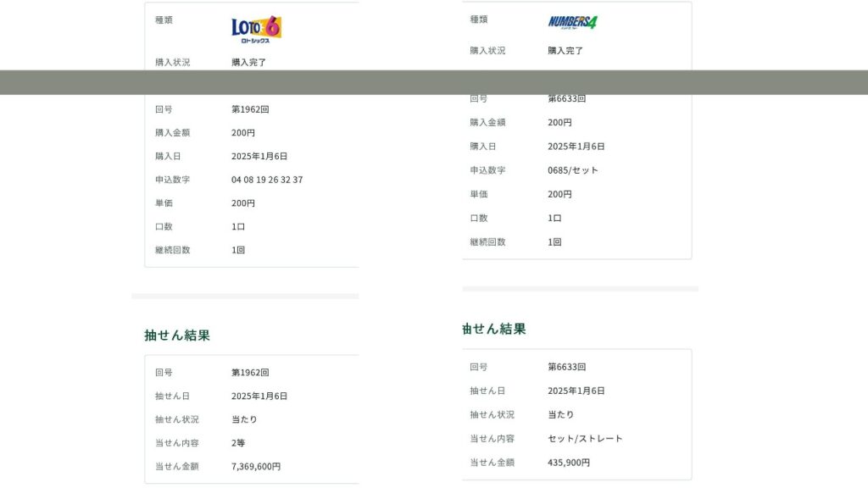The width and height of the screenshot is (868, 488).
Task: Click 購入完了 status under the NUMBERS4 logo
Action: click(x=565, y=51)
